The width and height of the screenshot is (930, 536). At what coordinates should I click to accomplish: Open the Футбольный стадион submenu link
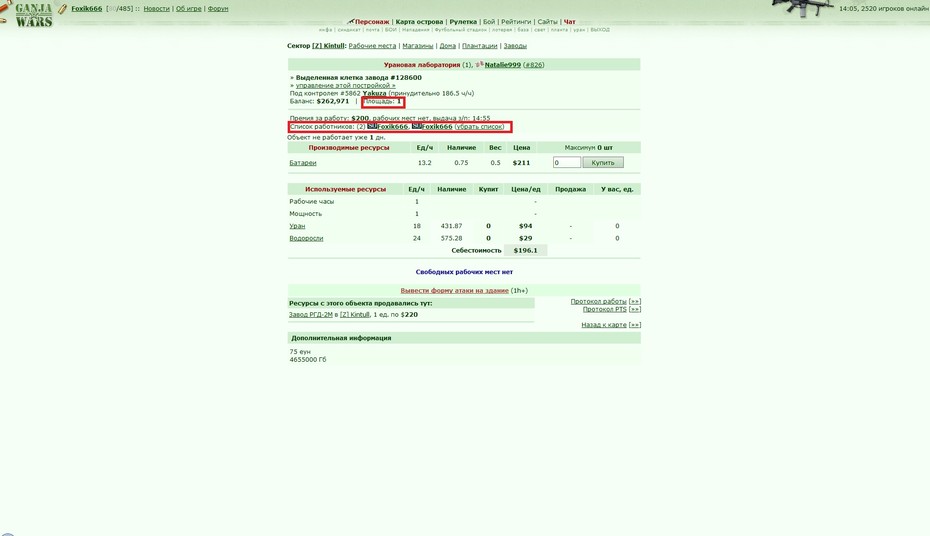point(461,30)
